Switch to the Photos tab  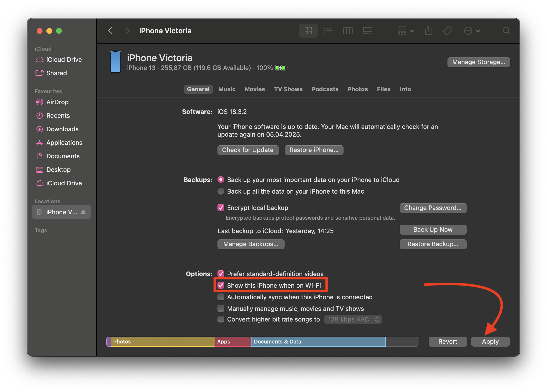(x=358, y=89)
